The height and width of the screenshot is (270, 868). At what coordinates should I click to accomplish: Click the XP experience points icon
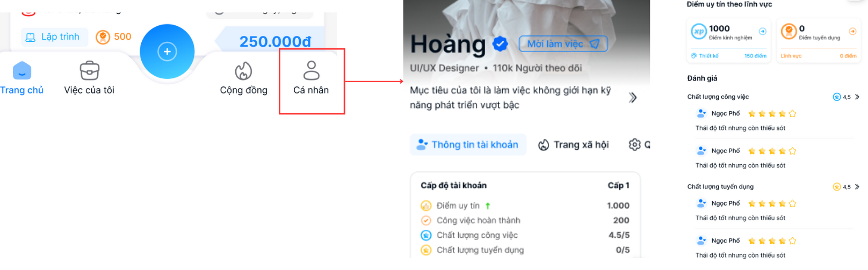coord(698,32)
